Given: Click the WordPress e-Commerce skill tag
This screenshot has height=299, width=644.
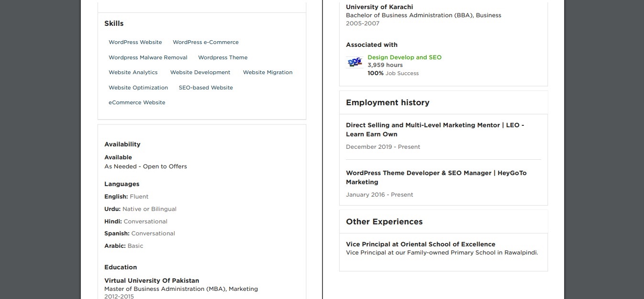Looking at the screenshot, I should pos(206,42).
